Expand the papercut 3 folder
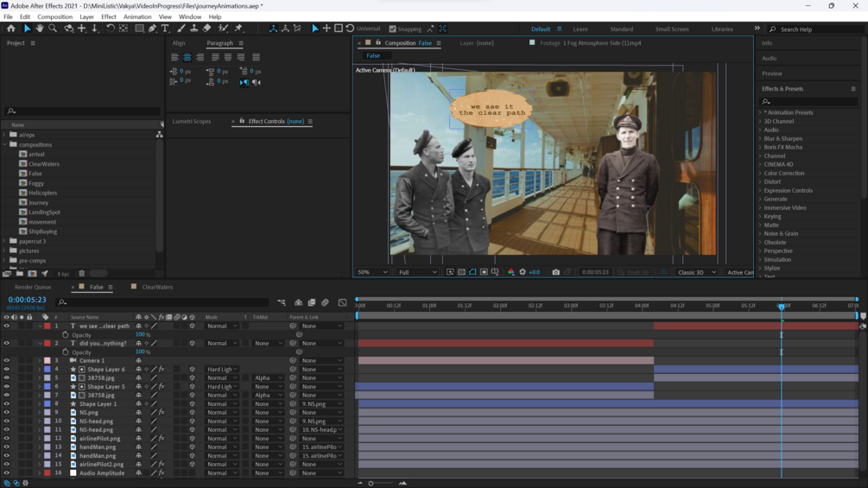Image resolution: width=868 pixels, height=488 pixels. (5, 241)
